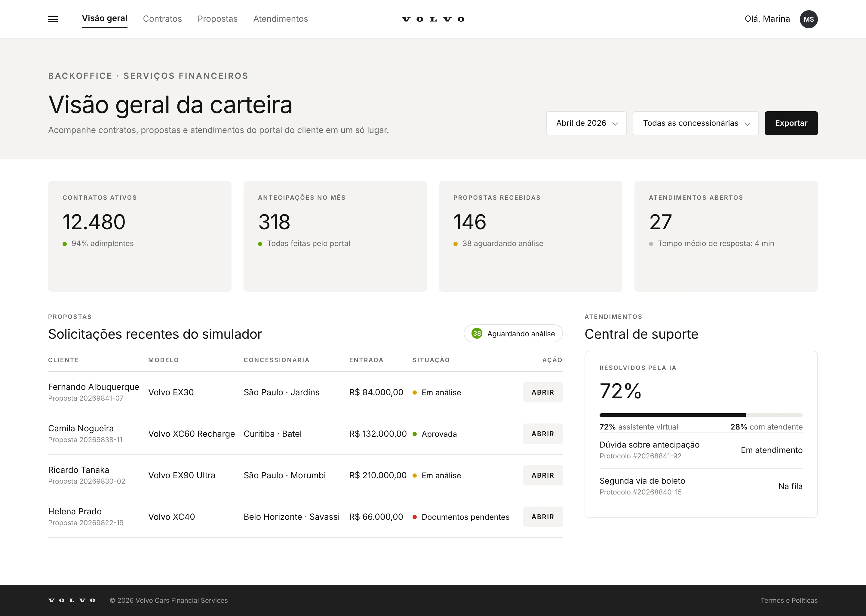Click the Volvo logo in footer
The width and height of the screenshot is (866, 616).
tap(72, 600)
